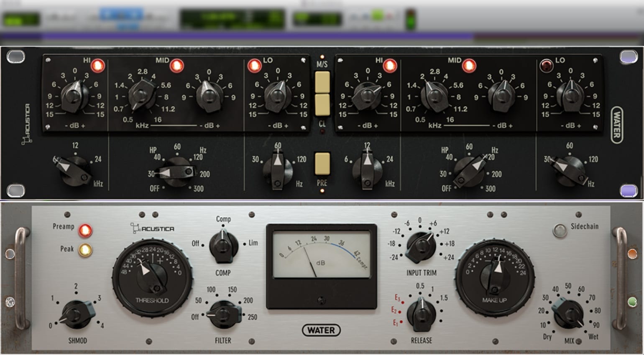Click the compressor FILTER knob

pyautogui.click(x=223, y=314)
